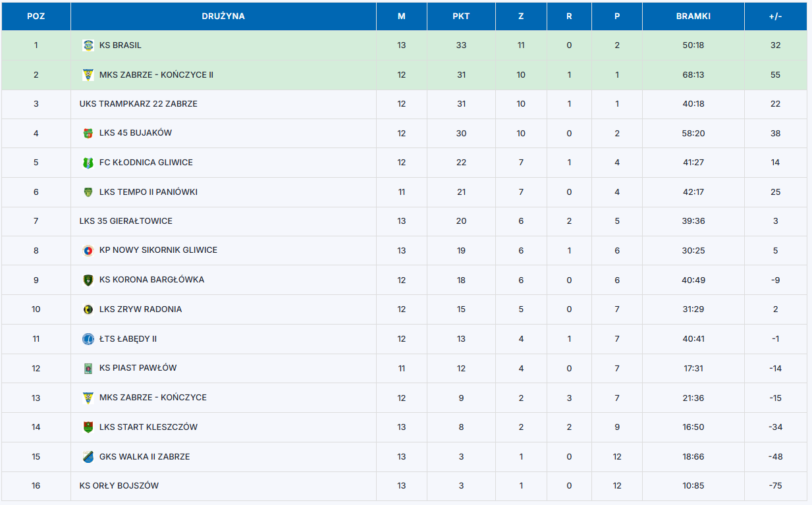The height and width of the screenshot is (505, 812).
Task: Click the LKS 45 Bujaków crest icon
Action: (88, 134)
